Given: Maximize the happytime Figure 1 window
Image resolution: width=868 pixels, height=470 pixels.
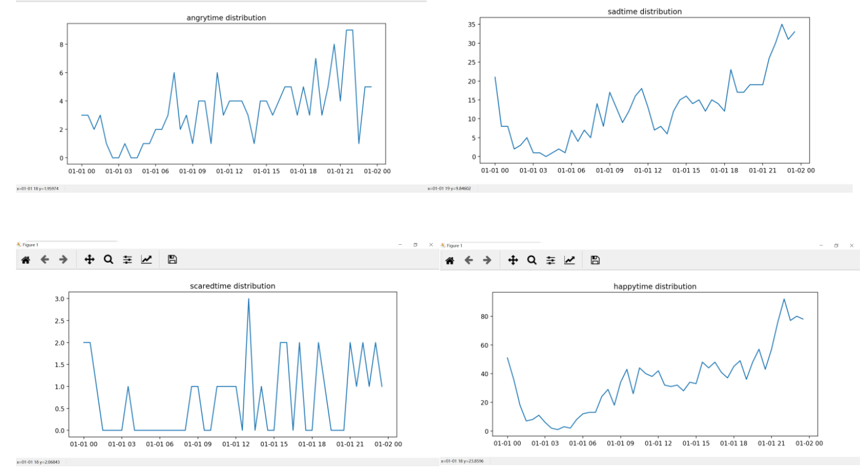Looking at the screenshot, I should coord(836,245).
